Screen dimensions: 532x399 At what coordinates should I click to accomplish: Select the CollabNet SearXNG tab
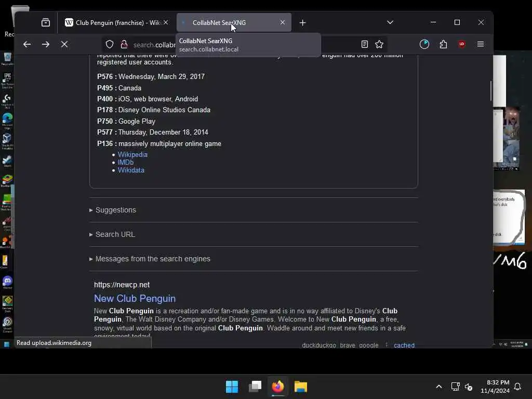pyautogui.click(x=234, y=22)
